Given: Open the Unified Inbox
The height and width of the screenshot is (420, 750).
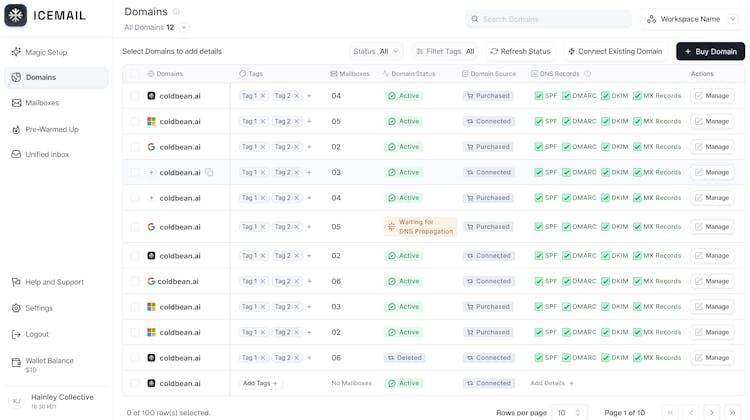Looking at the screenshot, I should (x=47, y=154).
